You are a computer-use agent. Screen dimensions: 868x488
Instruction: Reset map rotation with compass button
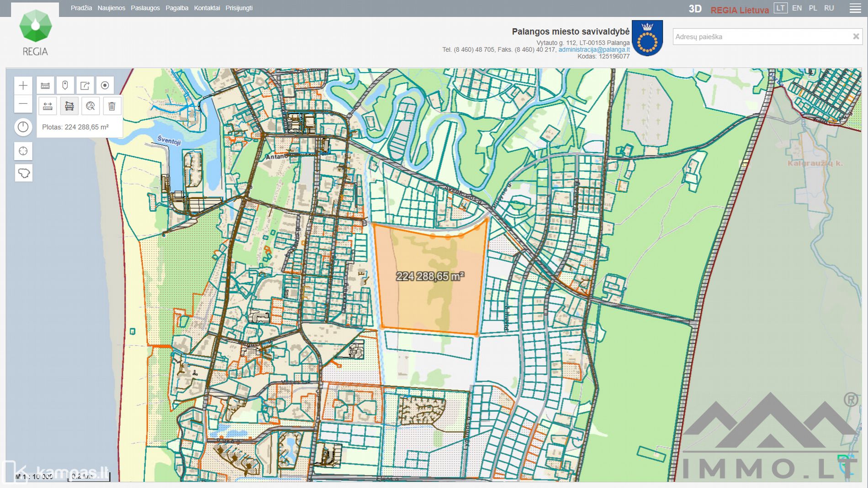[23, 127]
